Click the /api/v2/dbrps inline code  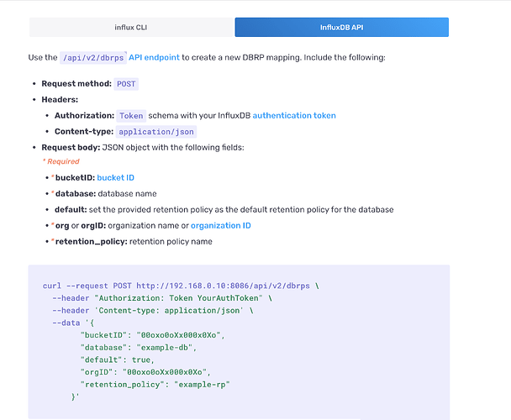(93, 58)
